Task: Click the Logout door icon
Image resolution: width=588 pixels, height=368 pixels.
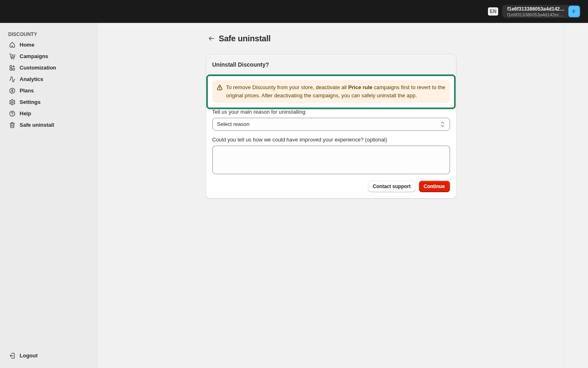Action: tap(12, 356)
